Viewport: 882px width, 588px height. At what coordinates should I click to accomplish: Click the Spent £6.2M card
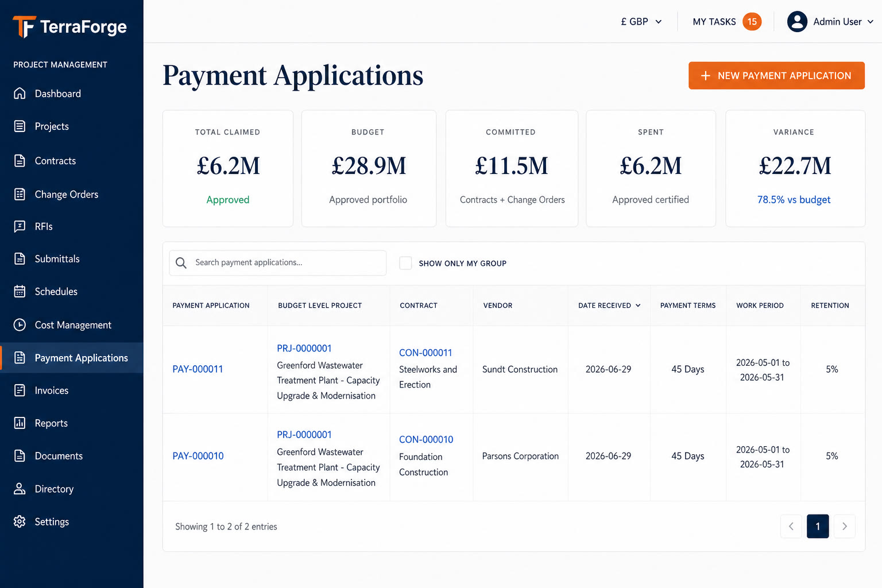(651, 169)
